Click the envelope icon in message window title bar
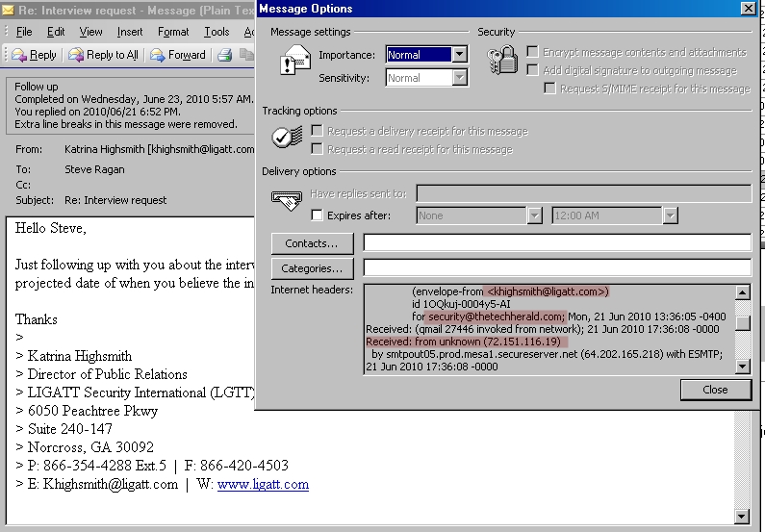The width and height of the screenshot is (765, 532). (x=8, y=10)
